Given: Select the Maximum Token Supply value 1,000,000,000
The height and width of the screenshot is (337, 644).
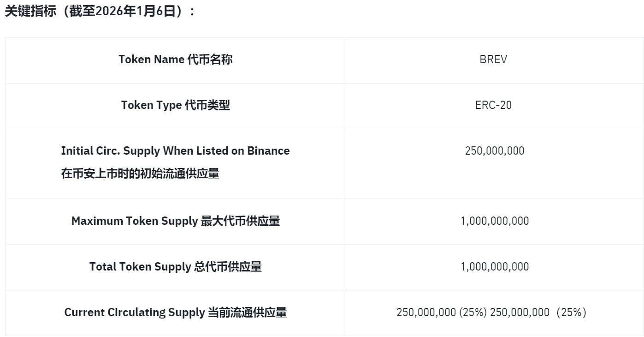Looking at the screenshot, I should click(x=495, y=221).
